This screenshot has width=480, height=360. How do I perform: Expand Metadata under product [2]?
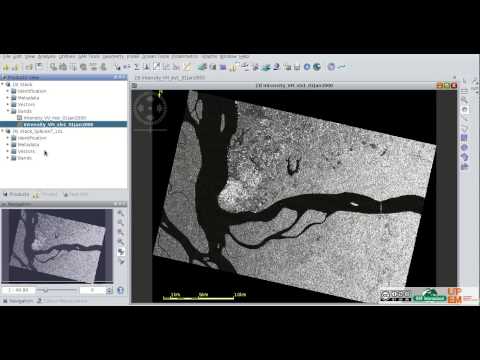(x=8, y=145)
